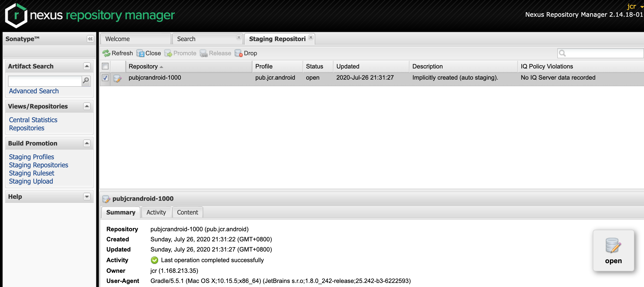Collapse the Views/Repositories section

click(x=87, y=106)
